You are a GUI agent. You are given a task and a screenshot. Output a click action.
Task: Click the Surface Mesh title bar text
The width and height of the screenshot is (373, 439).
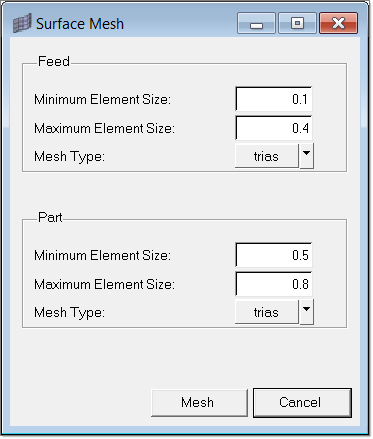(x=80, y=24)
